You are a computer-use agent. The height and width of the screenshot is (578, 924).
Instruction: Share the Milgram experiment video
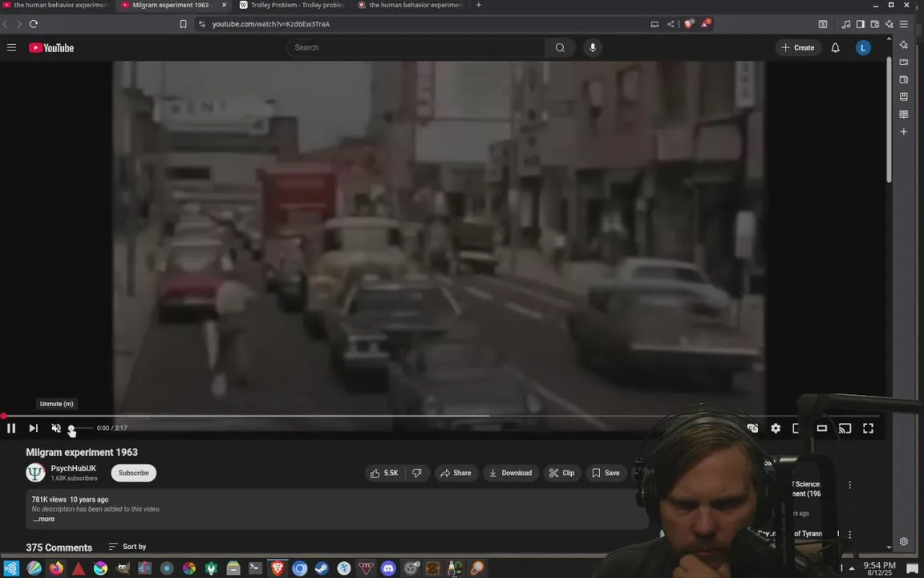[x=456, y=473]
